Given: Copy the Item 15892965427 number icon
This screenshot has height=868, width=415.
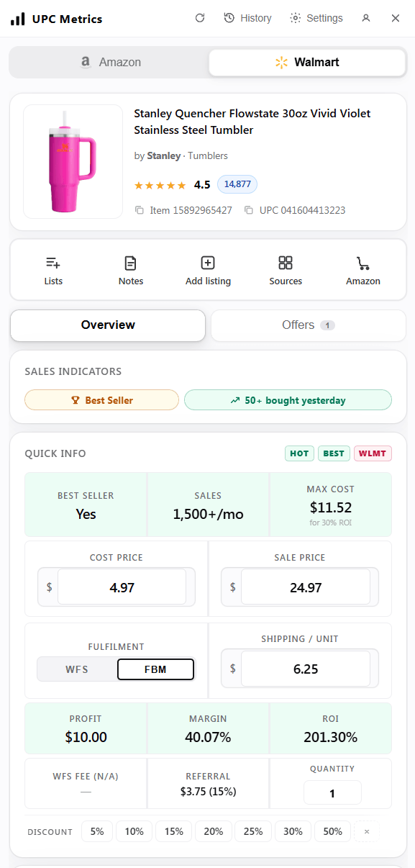Looking at the screenshot, I should point(140,210).
